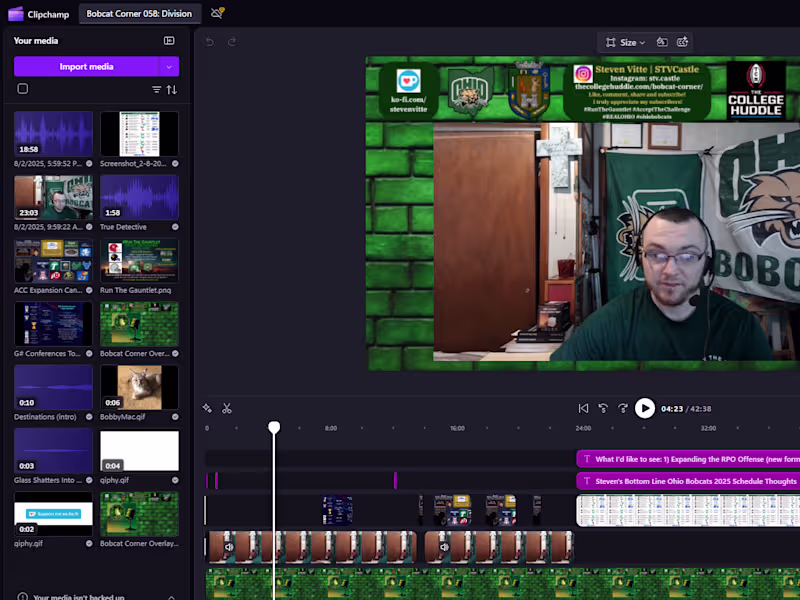Click the skip-to-start icon in playback controls
The image size is (800, 600).
(584, 408)
